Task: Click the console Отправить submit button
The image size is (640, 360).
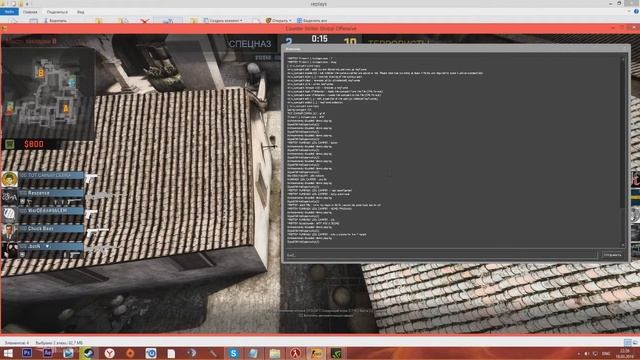Action: pos(612,255)
